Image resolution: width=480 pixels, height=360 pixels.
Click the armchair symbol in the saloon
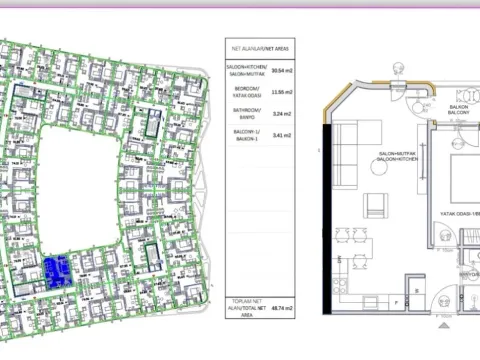point(376,205)
